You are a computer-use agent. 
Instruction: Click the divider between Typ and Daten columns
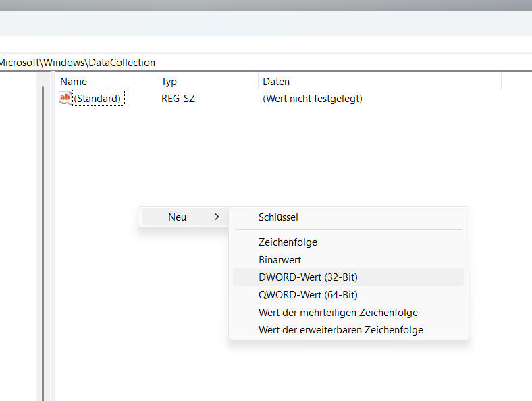[x=258, y=82]
